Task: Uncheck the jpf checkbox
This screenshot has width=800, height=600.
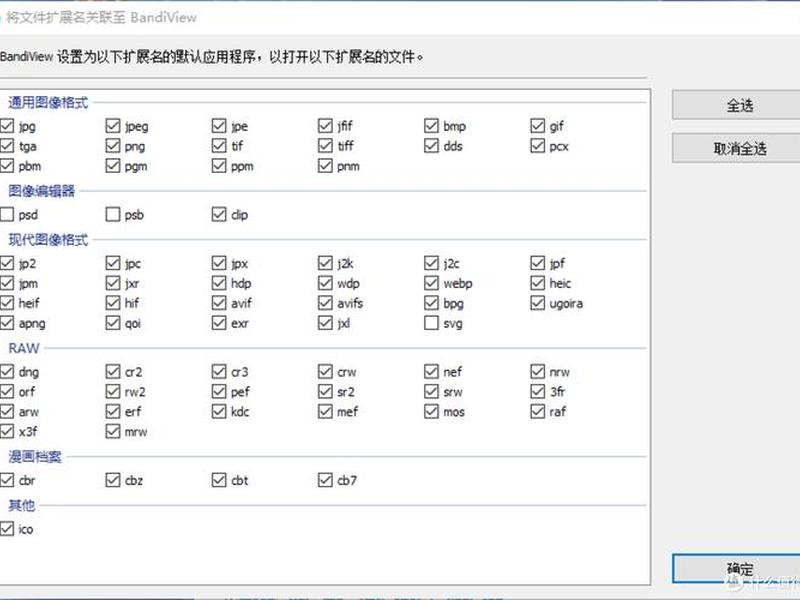Action: pyautogui.click(x=537, y=263)
